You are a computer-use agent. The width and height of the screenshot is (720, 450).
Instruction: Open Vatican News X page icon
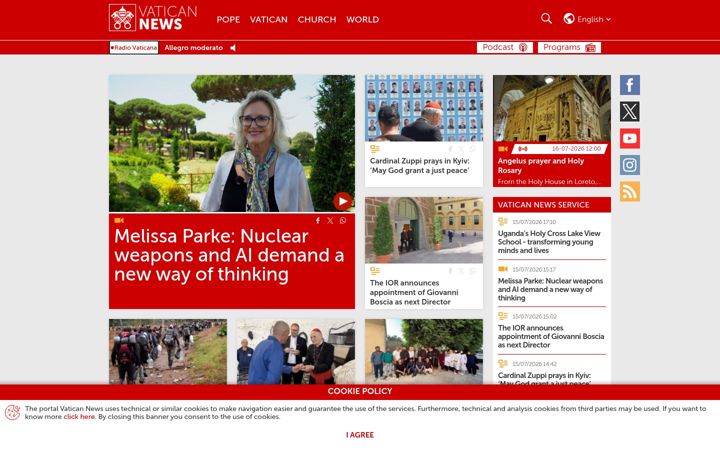(630, 112)
